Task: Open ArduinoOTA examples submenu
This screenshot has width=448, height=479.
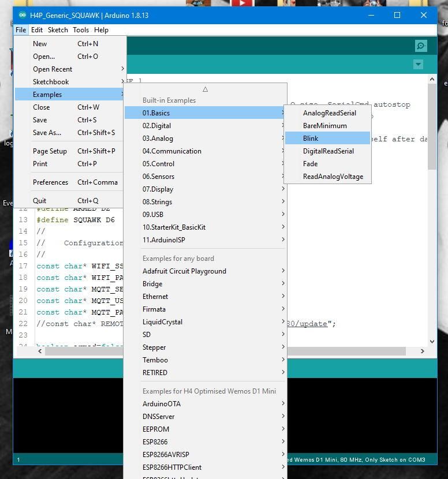Action: [205, 404]
